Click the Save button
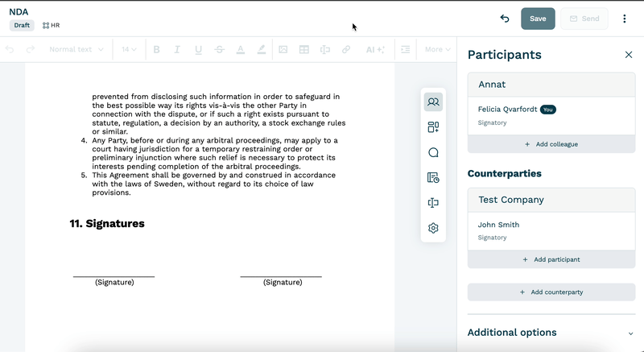This screenshot has width=644, height=352. click(x=538, y=19)
